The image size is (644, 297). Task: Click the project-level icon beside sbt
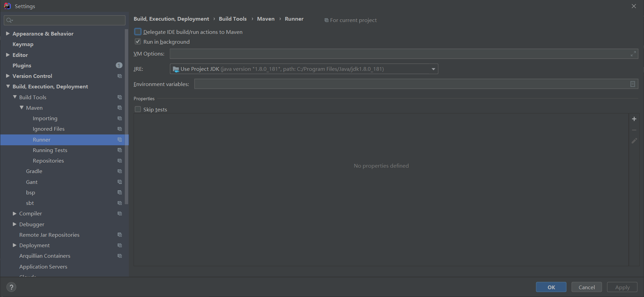[120, 203]
